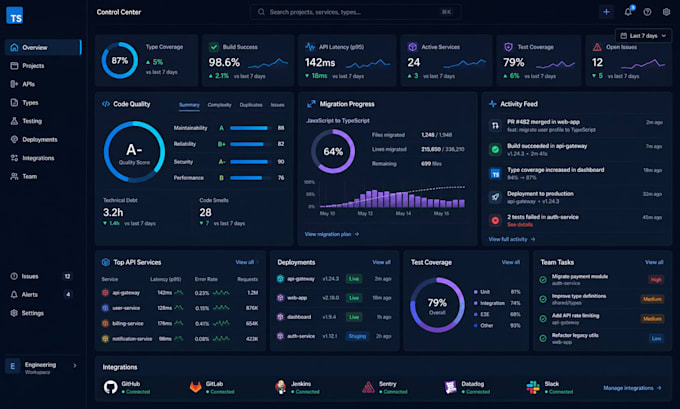Click the Performance score bar
680x409 pixels.
250,178
